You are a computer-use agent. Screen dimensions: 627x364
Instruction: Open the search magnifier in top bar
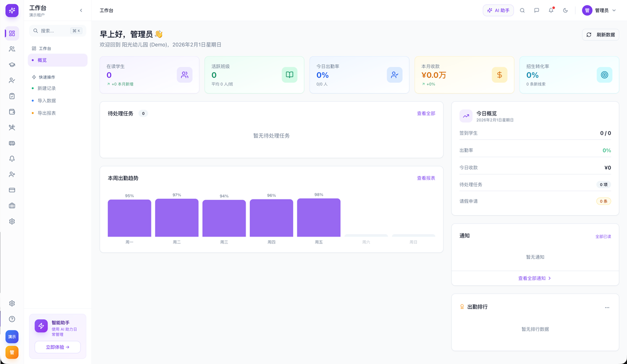(x=522, y=10)
